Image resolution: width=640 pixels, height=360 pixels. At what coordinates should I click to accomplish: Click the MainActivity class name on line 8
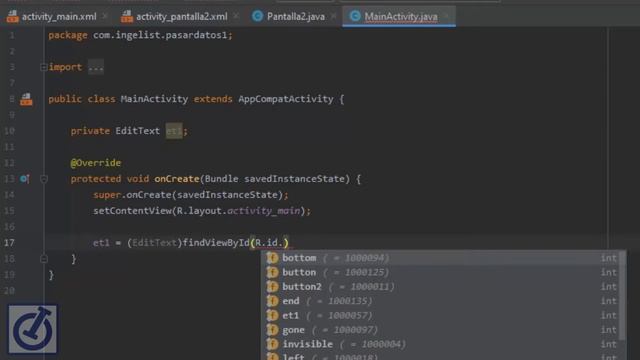(x=154, y=99)
